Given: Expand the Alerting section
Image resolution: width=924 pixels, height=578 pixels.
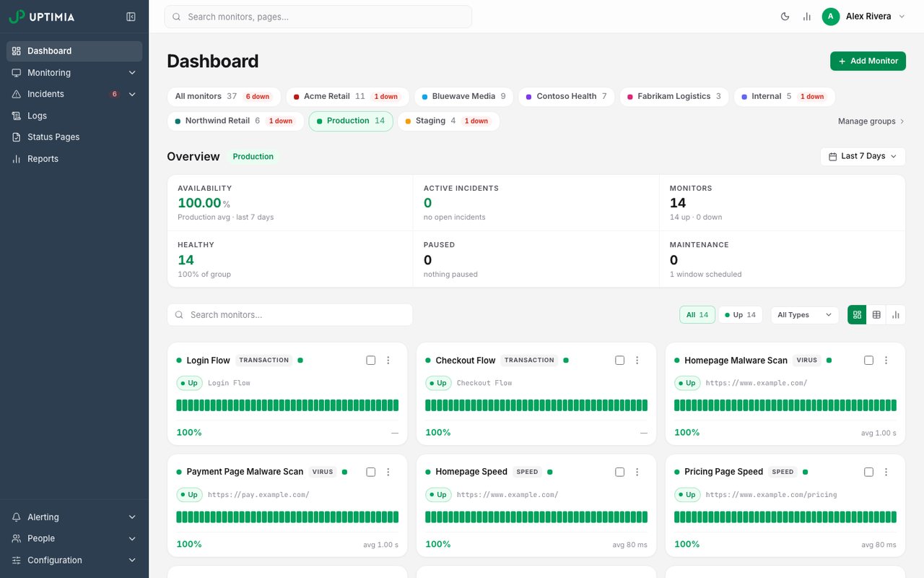Looking at the screenshot, I should click(x=74, y=517).
